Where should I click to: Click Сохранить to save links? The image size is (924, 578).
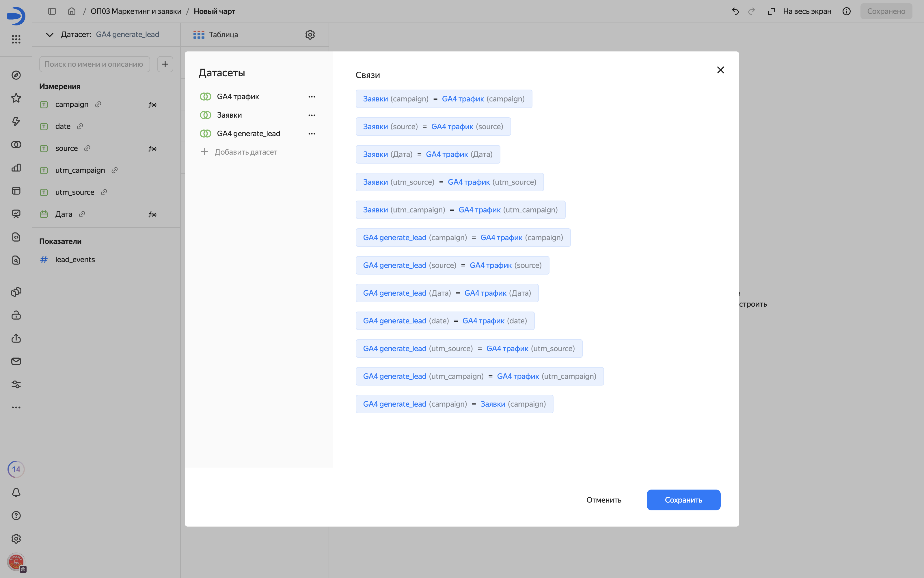[x=683, y=500]
